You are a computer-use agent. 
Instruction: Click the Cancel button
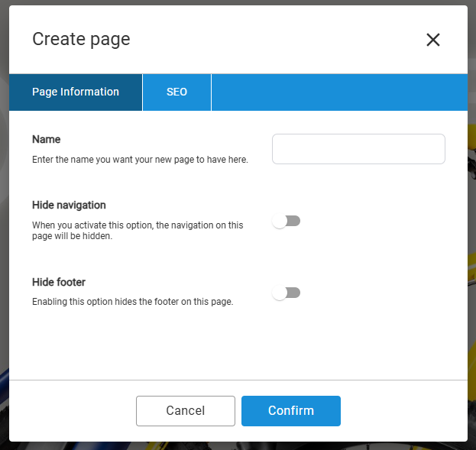coord(186,411)
